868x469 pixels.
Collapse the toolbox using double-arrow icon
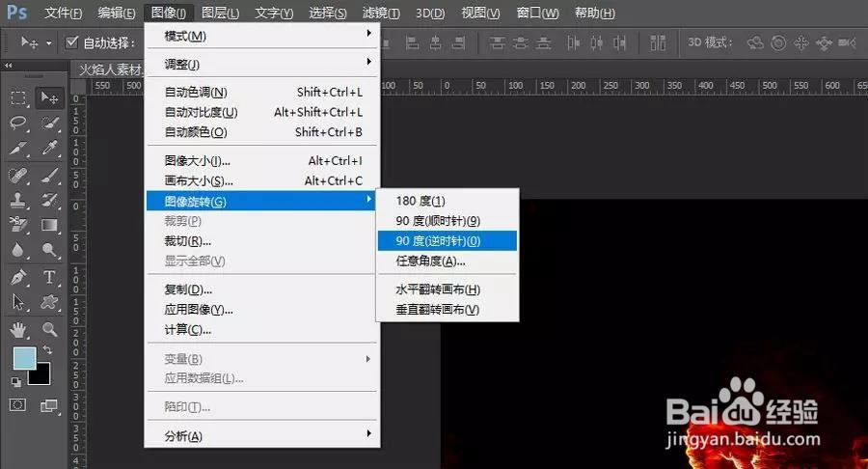pyautogui.click(x=9, y=66)
